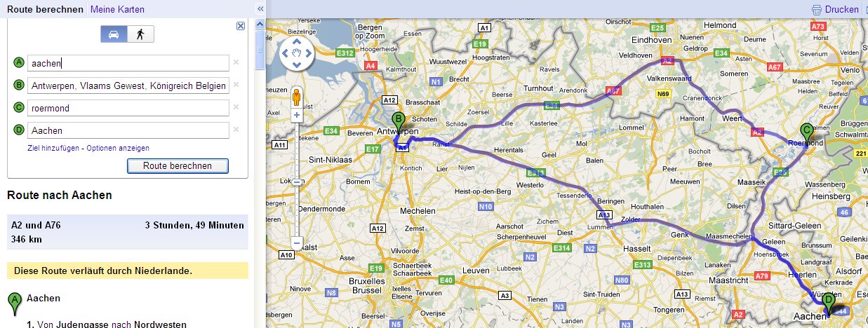Select the car driving mode icon
868x328 pixels.
(x=114, y=34)
